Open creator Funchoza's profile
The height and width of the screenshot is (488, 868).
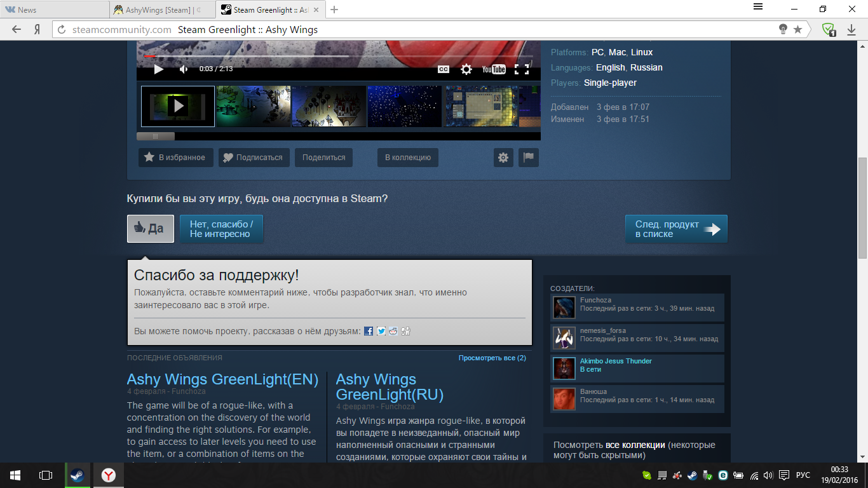tap(595, 301)
